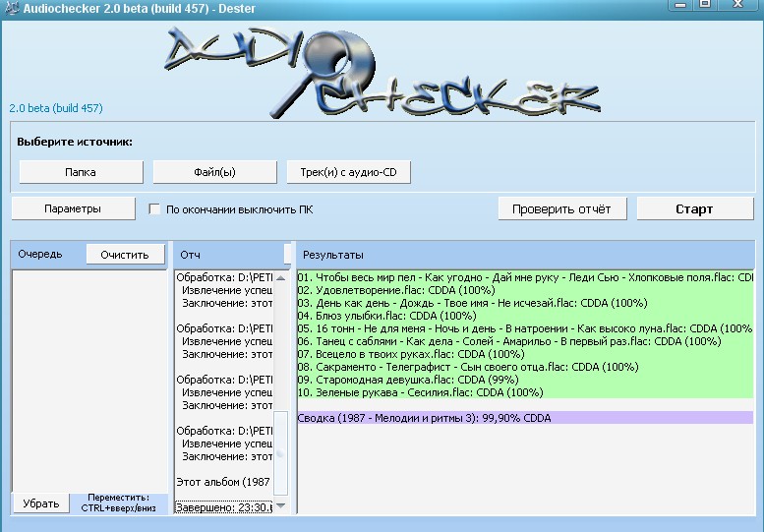The width and height of the screenshot is (764, 532).
Task: Click the Отч column header
Action: pyautogui.click(x=189, y=255)
